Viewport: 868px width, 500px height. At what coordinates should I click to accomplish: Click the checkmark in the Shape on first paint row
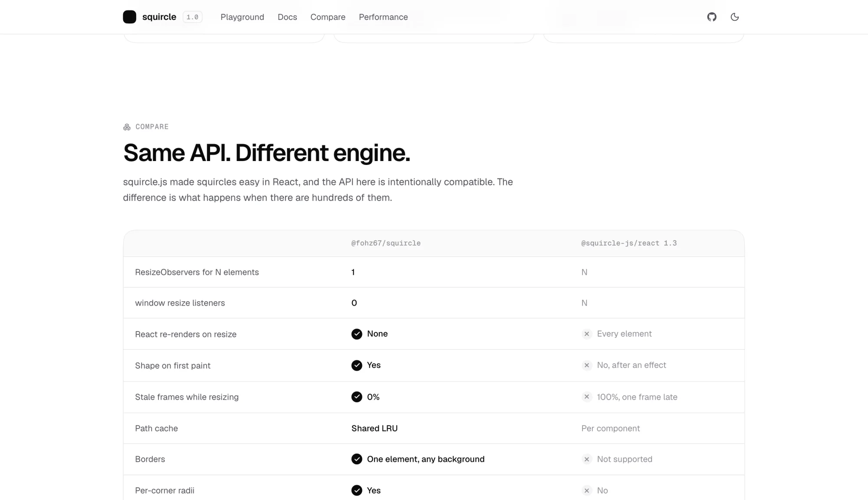coord(357,365)
